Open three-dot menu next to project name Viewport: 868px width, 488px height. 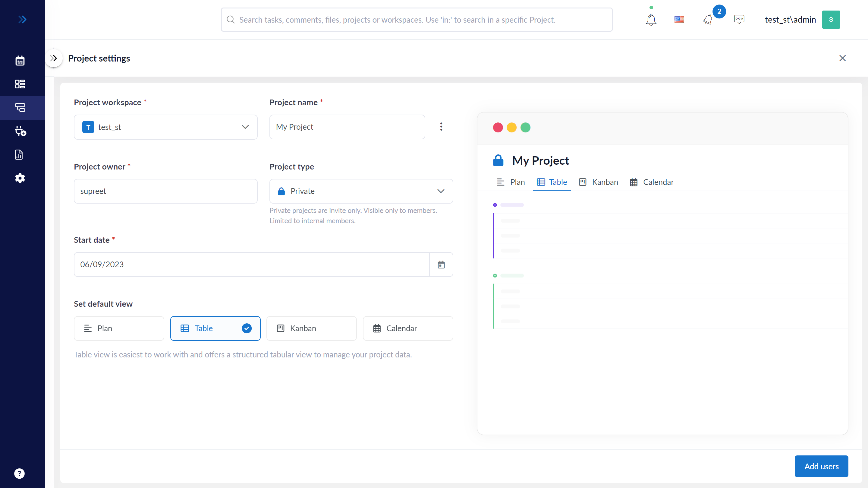tap(441, 127)
